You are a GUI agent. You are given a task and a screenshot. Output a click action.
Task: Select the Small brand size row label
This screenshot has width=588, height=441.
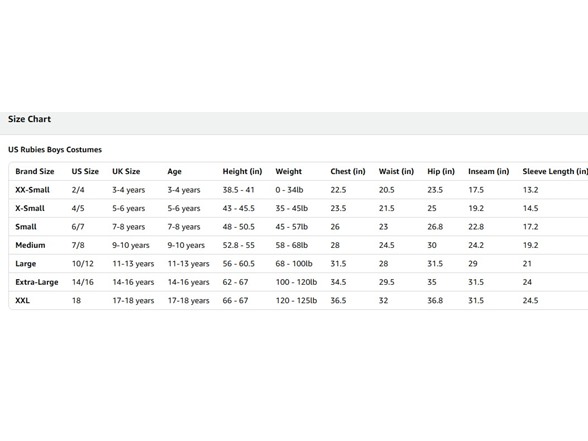[26, 226]
